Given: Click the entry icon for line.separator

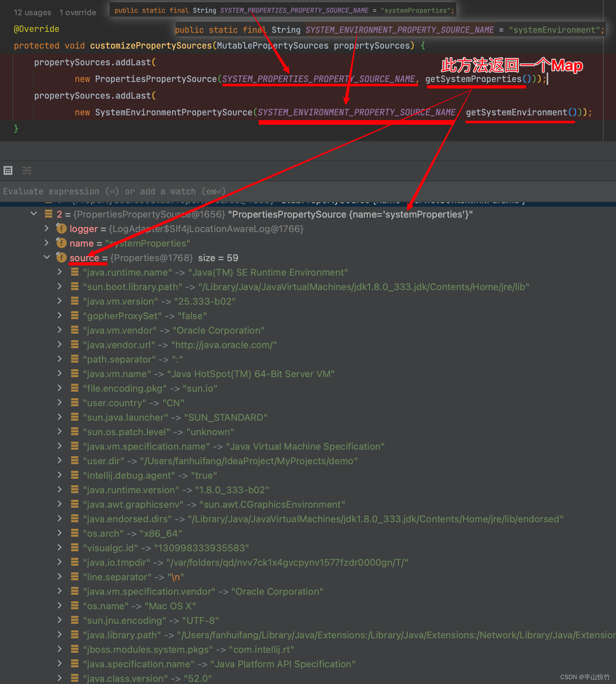Looking at the screenshot, I should [75, 577].
